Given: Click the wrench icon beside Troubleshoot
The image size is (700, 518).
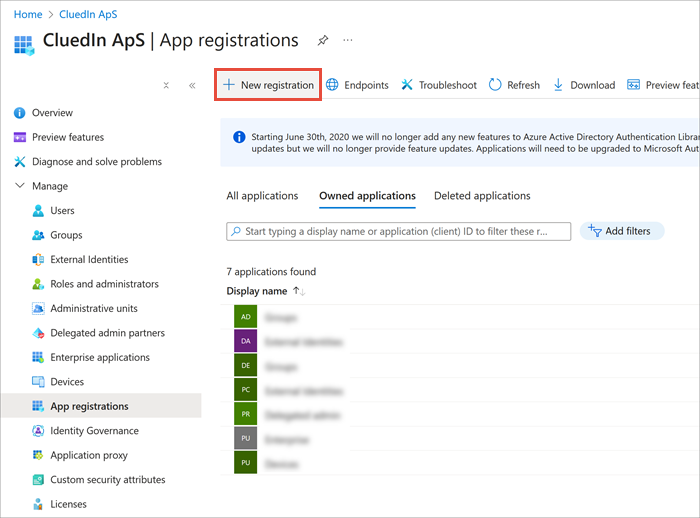Looking at the screenshot, I should 407,84.
